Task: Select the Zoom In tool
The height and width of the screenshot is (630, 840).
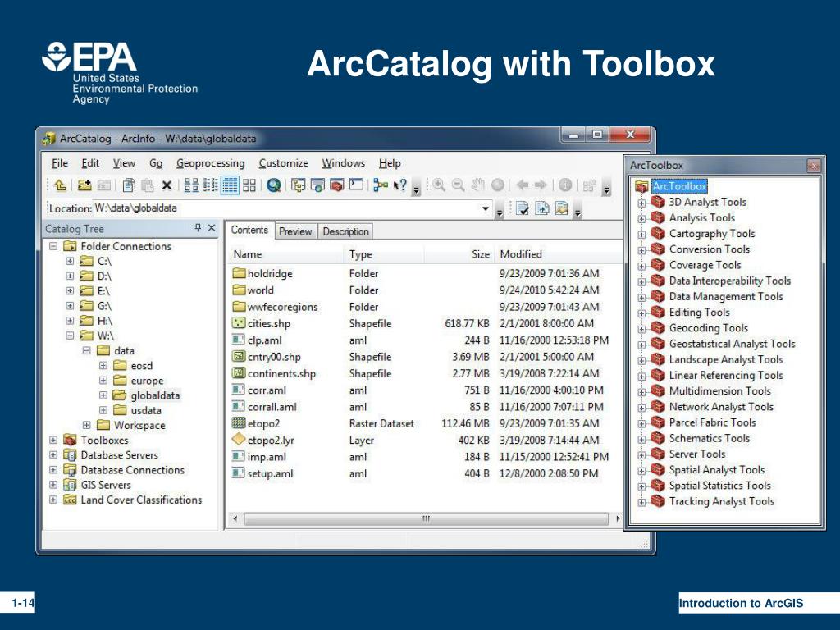Action: [439, 185]
